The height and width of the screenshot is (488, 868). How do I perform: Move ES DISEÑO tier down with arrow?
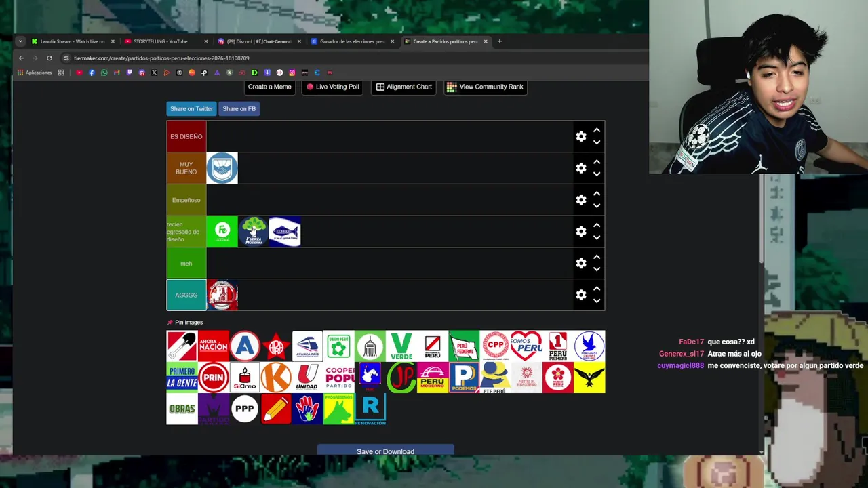[597, 142]
